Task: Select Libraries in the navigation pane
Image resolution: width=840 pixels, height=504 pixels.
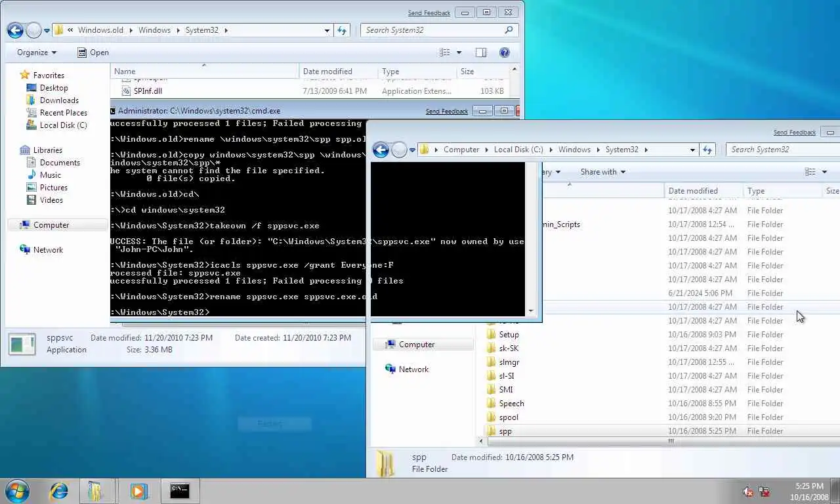Action: coord(47,150)
